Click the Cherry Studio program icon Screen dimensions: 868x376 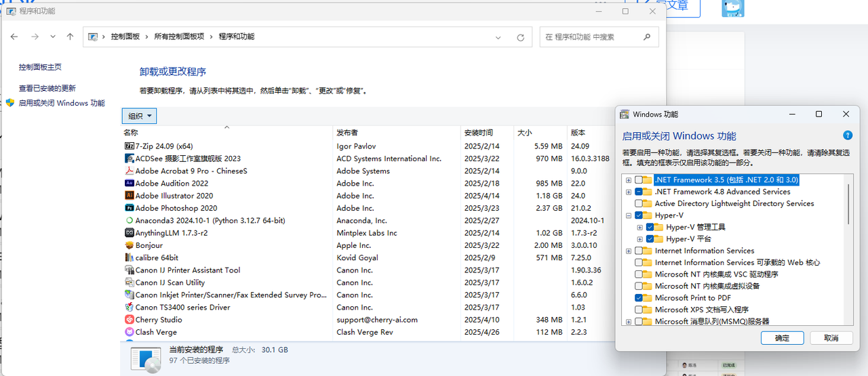tap(130, 320)
